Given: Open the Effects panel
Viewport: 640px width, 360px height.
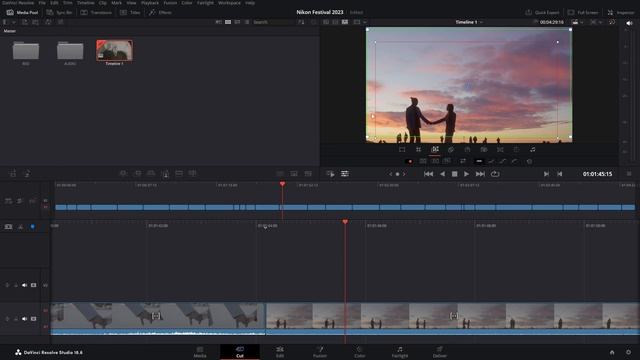Looking at the screenshot, I should pos(160,13).
